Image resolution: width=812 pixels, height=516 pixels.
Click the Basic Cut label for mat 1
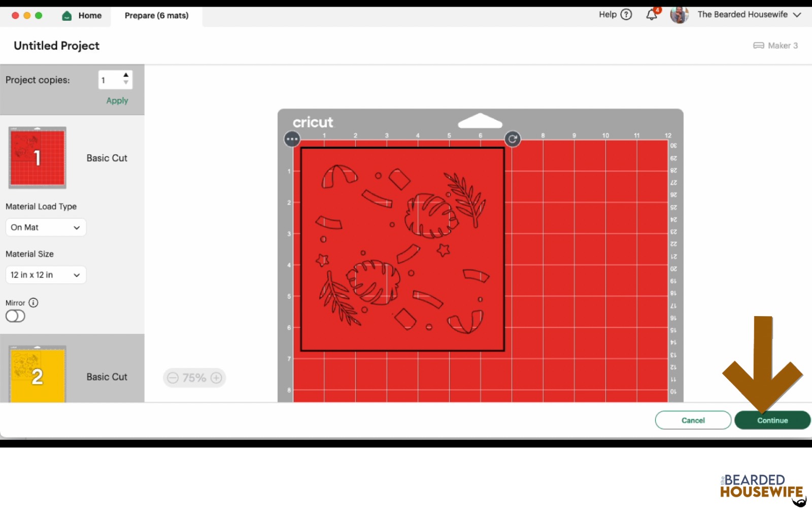click(x=107, y=158)
